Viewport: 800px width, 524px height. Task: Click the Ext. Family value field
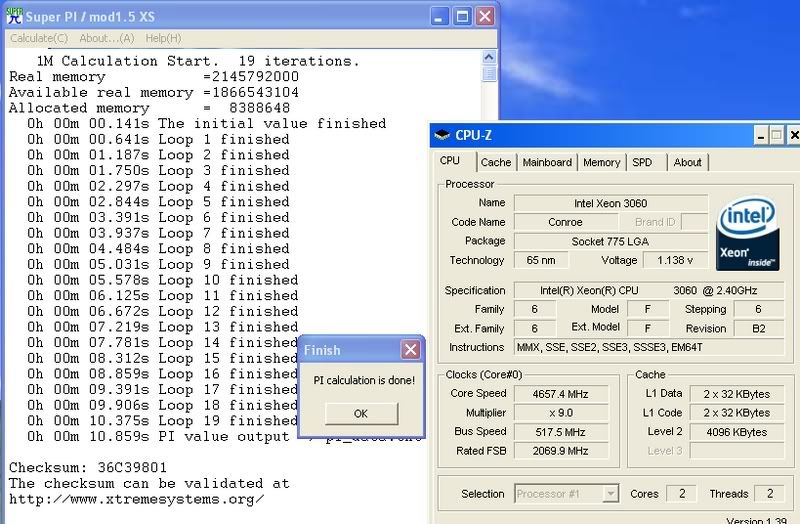[x=535, y=329]
